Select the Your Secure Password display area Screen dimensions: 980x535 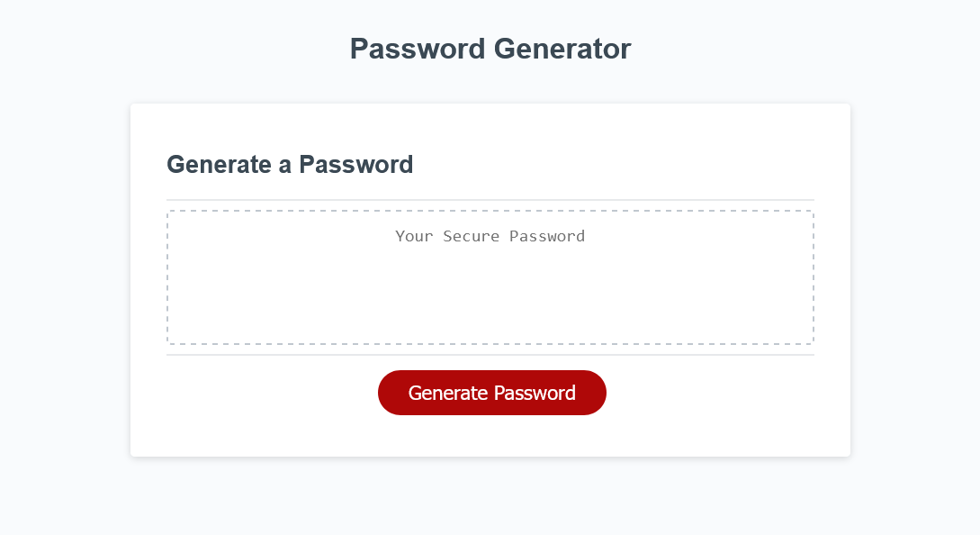pos(490,277)
